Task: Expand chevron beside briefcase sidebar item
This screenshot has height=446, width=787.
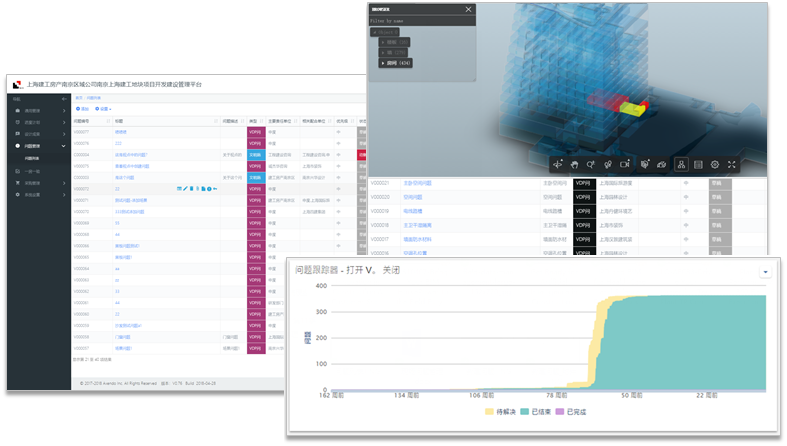Action: click(x=64, y=110)
